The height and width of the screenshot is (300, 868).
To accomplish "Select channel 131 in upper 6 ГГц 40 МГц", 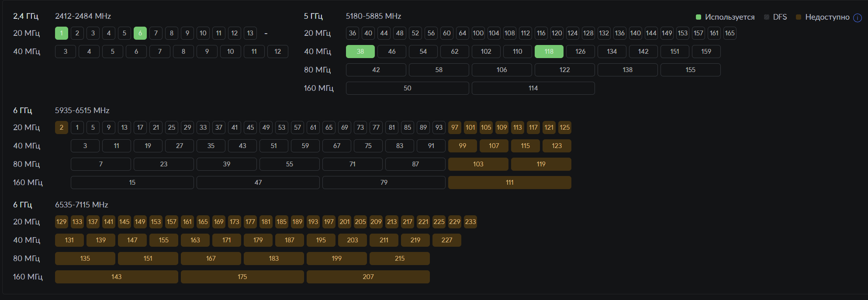I will click(69, 240).
